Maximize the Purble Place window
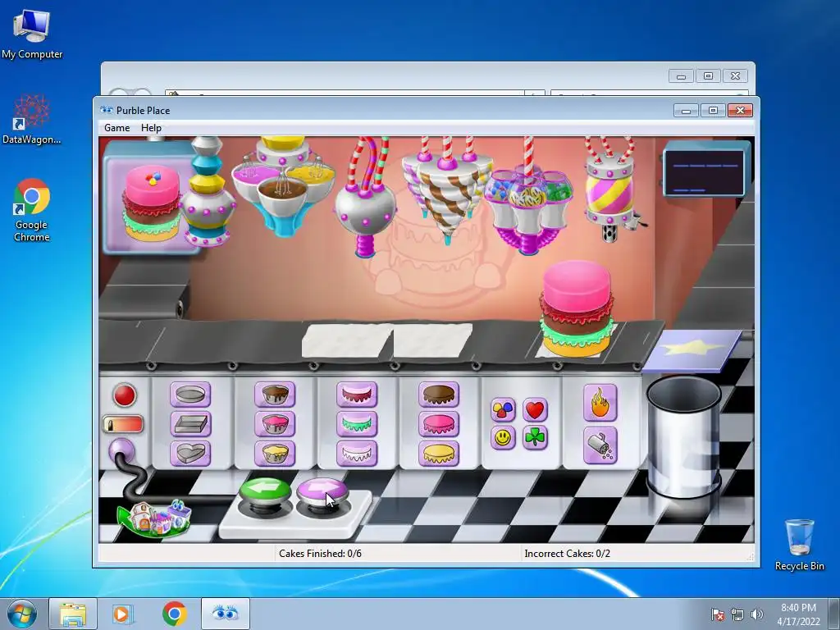840x630 pixels. tap(713, 111)
